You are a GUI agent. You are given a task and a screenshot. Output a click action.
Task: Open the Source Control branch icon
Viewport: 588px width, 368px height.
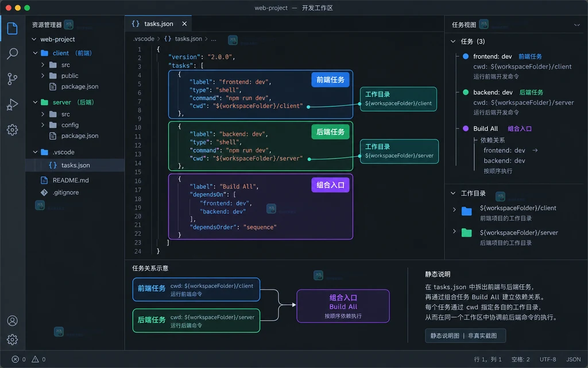coord(13,79)
